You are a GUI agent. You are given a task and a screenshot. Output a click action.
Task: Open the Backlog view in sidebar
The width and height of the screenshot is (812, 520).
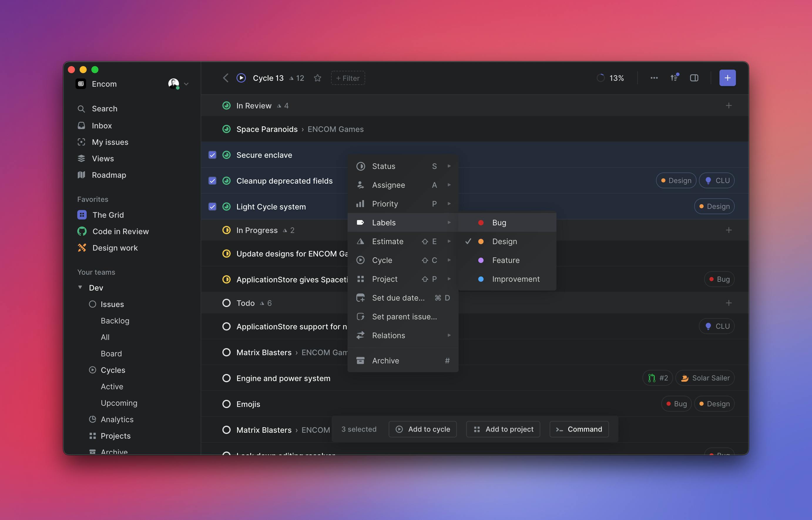pos(115,321)
